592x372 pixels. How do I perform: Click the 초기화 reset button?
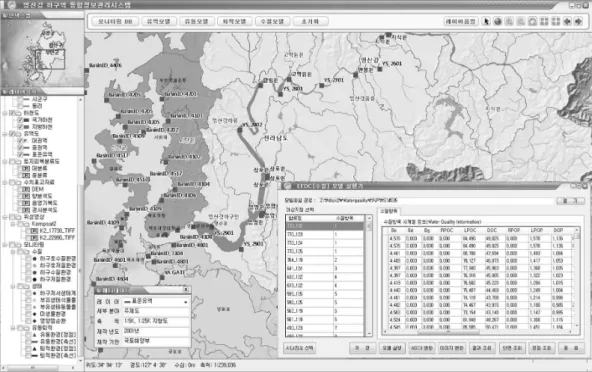pos(310,22)
